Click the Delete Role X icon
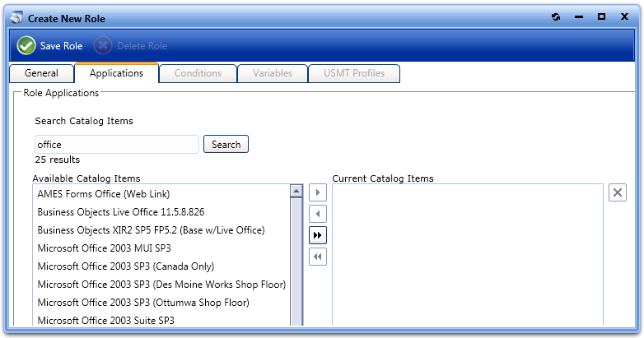Screen dimensions: 644x338 [103, 45]
